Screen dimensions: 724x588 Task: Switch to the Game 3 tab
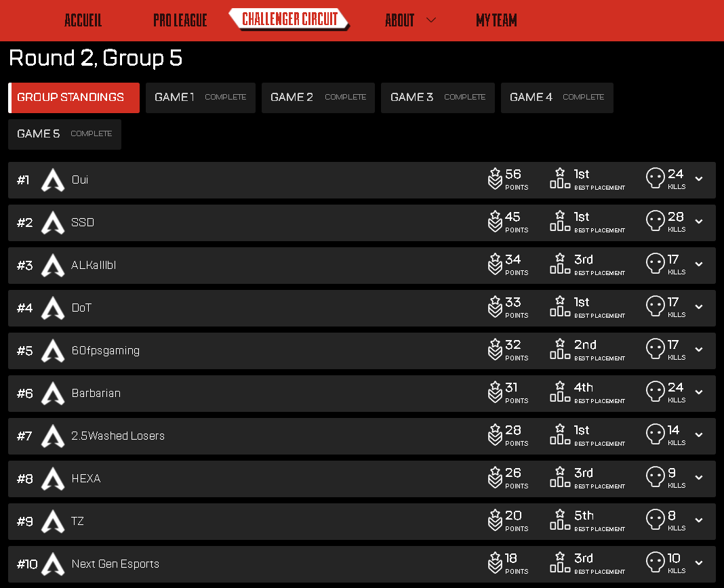[438, 98]
